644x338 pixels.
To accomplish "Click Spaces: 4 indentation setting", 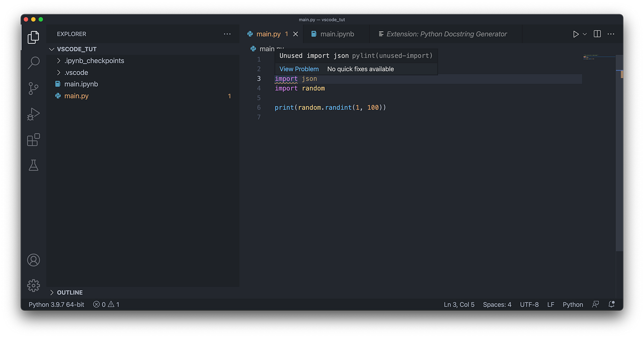I will coord(497,304).
